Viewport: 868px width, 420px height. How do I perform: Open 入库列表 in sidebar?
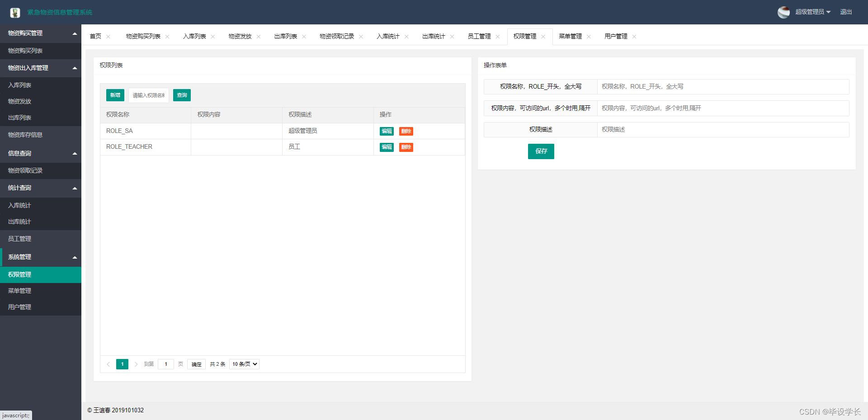click(x=41, y=85)
